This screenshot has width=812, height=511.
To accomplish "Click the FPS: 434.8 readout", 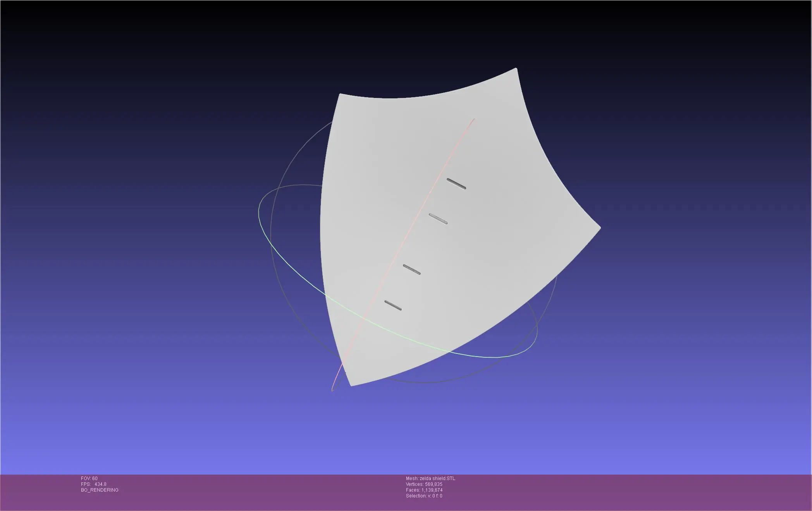I will click(x=94, y=484).
